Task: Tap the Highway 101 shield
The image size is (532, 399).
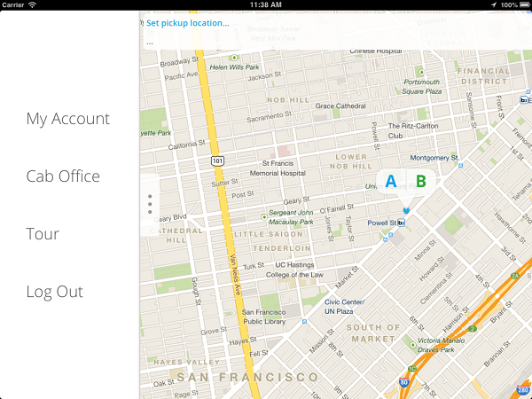Action: [x=217, y=160]
